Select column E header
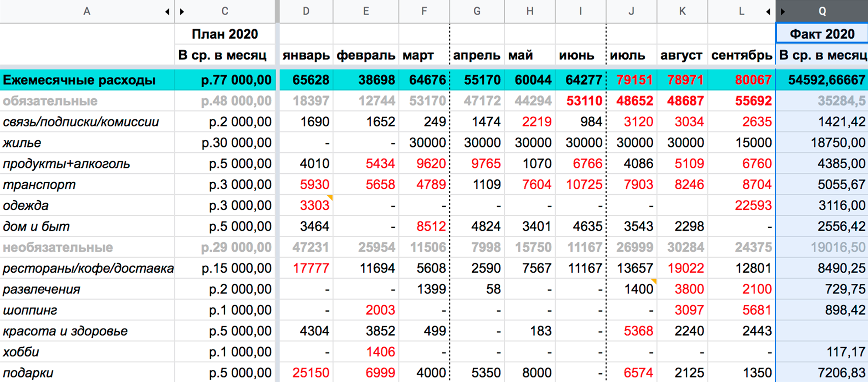This screenshot has height=382, width=868. [366, 11]
